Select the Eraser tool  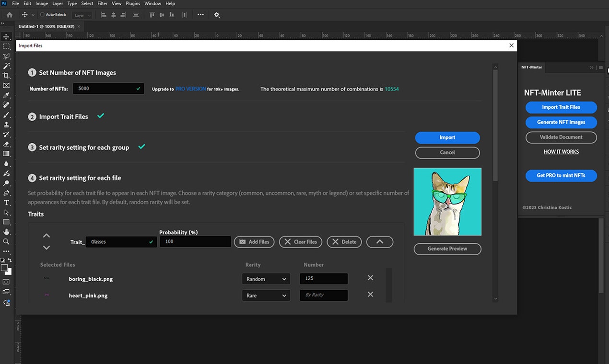(x=6, y=144)
